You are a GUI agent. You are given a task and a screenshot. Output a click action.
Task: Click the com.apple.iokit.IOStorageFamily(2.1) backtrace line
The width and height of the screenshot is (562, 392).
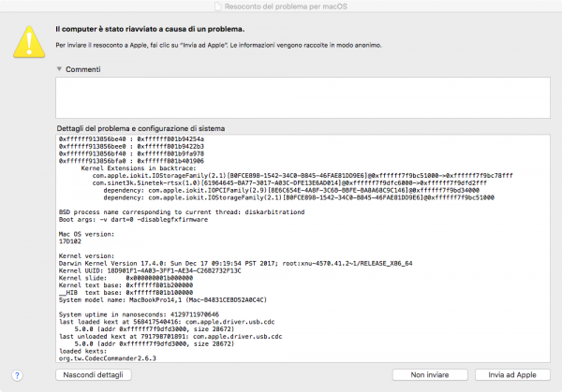tap(303, 175)
